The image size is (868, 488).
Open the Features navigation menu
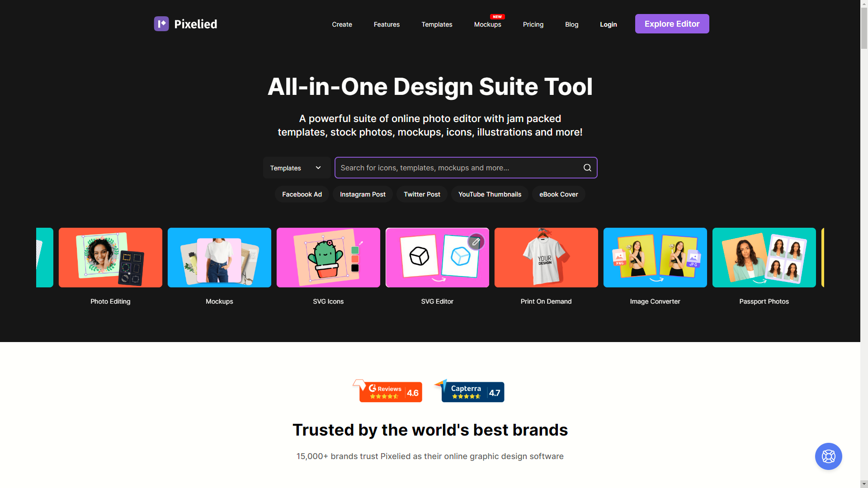point(387,24)
